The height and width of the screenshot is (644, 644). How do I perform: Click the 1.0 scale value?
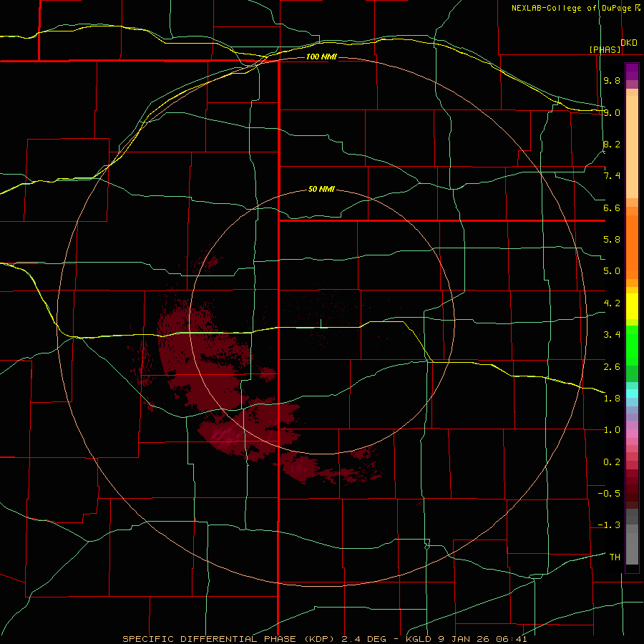click(x=612, y=430)
